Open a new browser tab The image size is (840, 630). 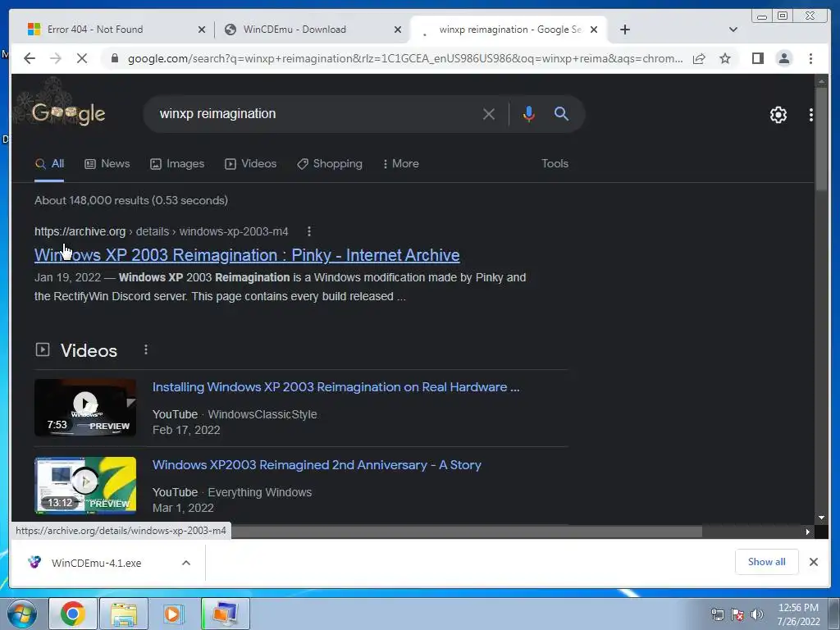(x=624, y=30)
